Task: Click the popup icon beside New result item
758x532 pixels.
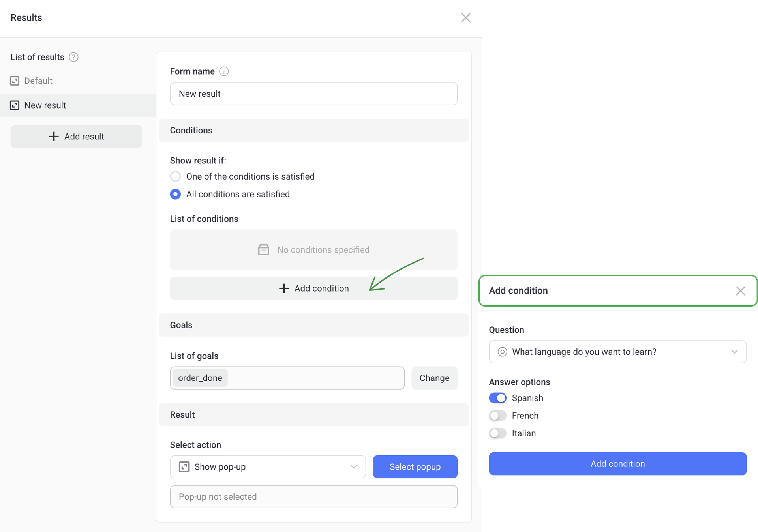Action: coord(15,105)
